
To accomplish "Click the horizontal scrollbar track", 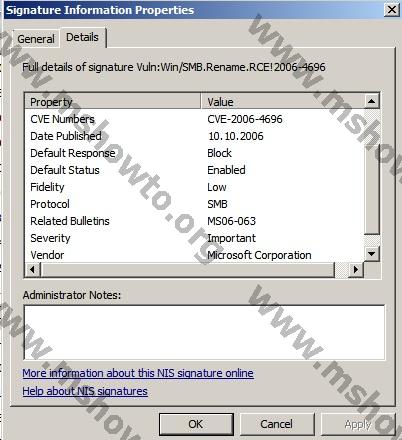I will [x=187, y=269].
